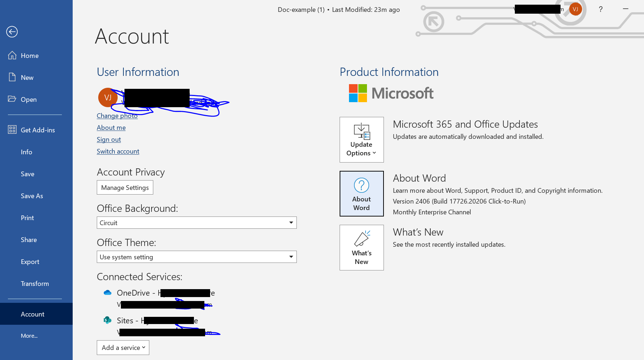Click the Manage Settings button
The width and height of the screenshot is (644, 360).
[x=125, y=187]
